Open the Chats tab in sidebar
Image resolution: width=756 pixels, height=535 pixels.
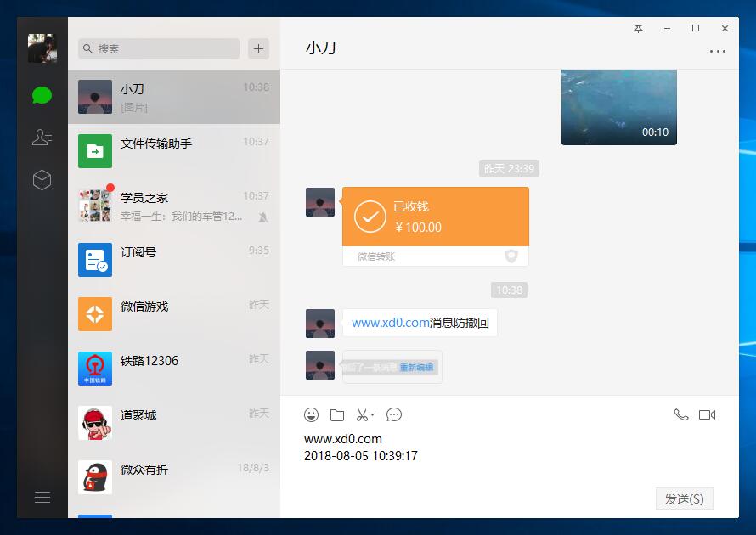[x=42, y=95]
